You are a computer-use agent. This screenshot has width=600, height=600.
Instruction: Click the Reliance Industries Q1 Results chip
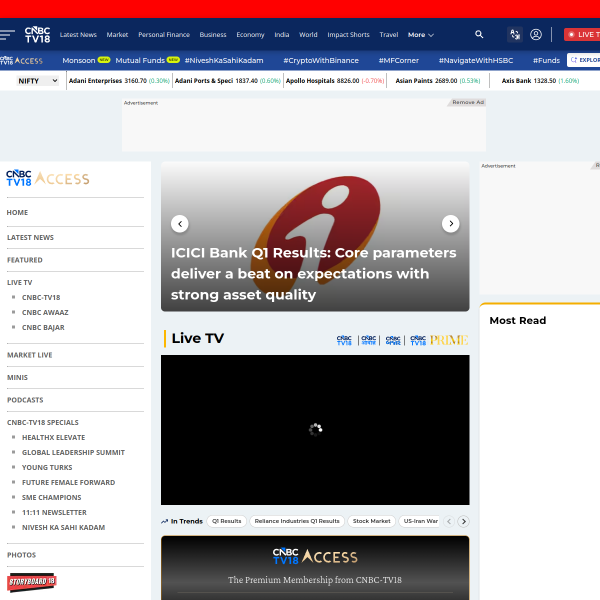(x=297, y=521)
